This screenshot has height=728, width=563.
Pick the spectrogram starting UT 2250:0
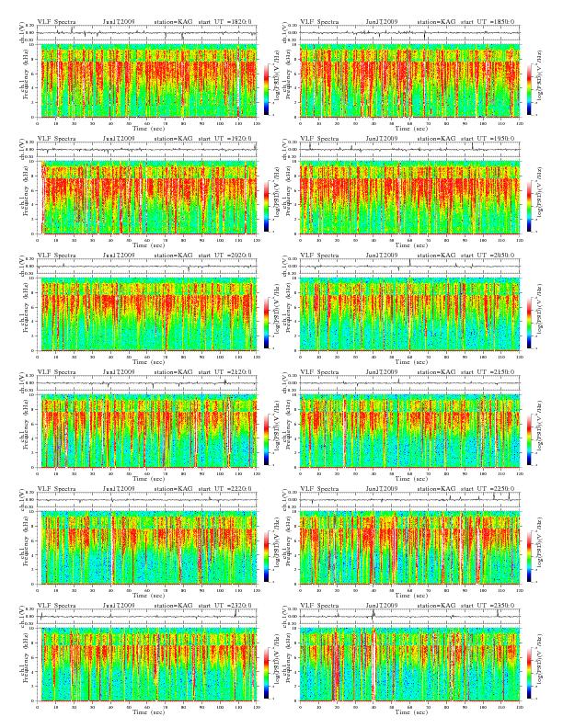[x=409, y=548]
